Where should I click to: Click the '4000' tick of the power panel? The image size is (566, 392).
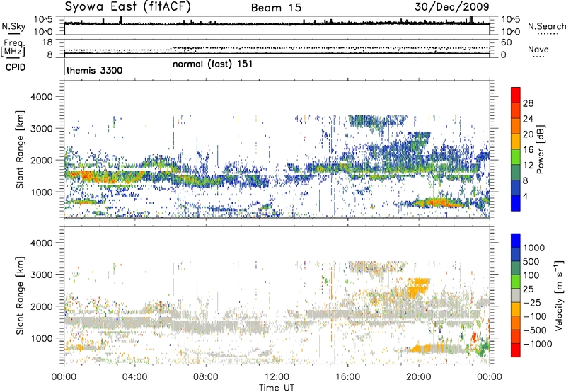pyautogui.click(x=41, y=97)
